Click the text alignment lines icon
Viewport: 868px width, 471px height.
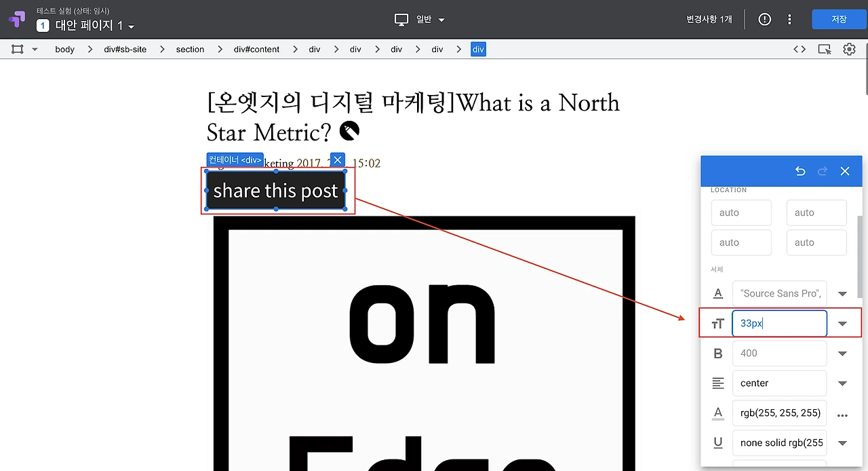tap(717, 383)
